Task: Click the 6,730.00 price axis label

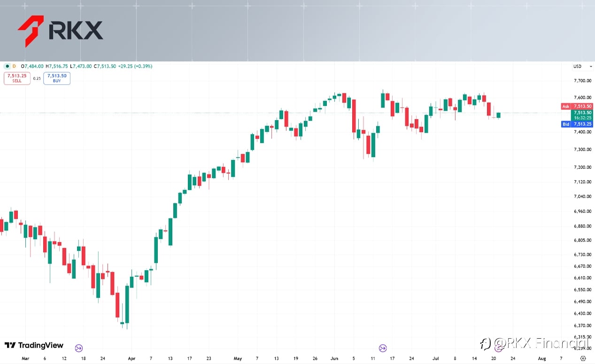Action: point(582,255)
